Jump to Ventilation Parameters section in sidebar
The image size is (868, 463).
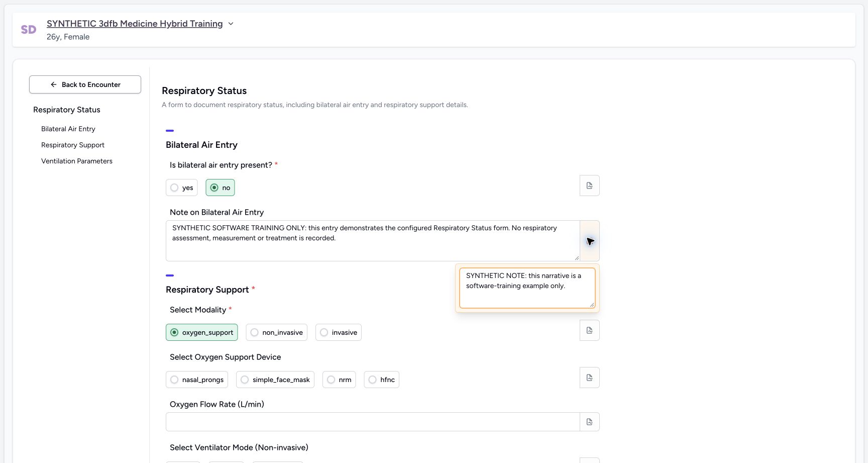pos(77,161)
